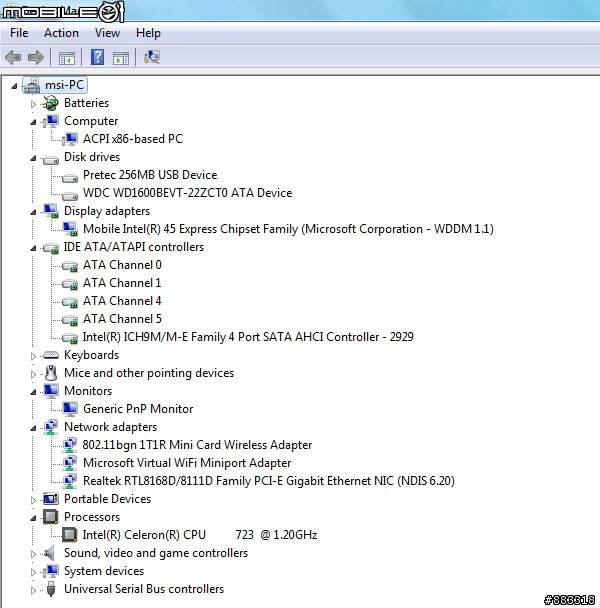Click the Forward arrow toolbar button
Screen dimensions: 600x608
pos(36,57)
